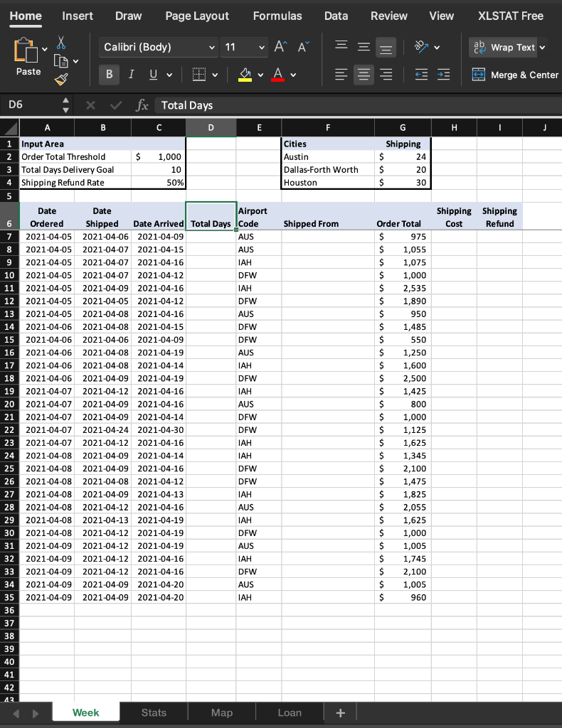Decrease indent icon
The width and height of the screenshot is (562, 728).
coord(421,74)
